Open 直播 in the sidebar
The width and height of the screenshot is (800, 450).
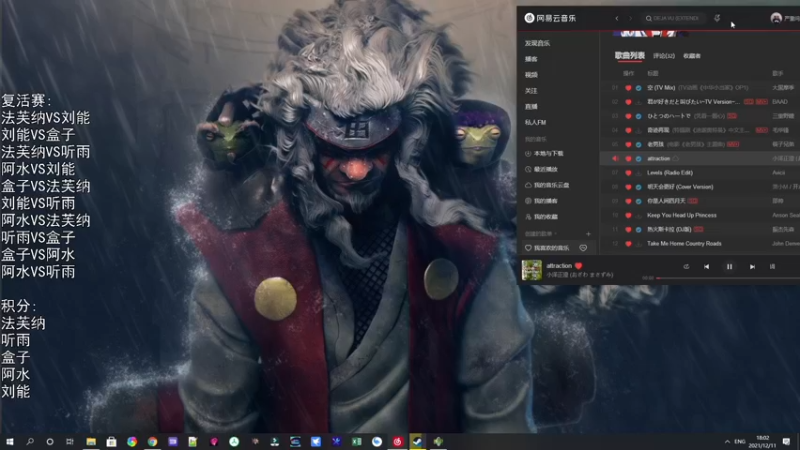tap(531, 107)
